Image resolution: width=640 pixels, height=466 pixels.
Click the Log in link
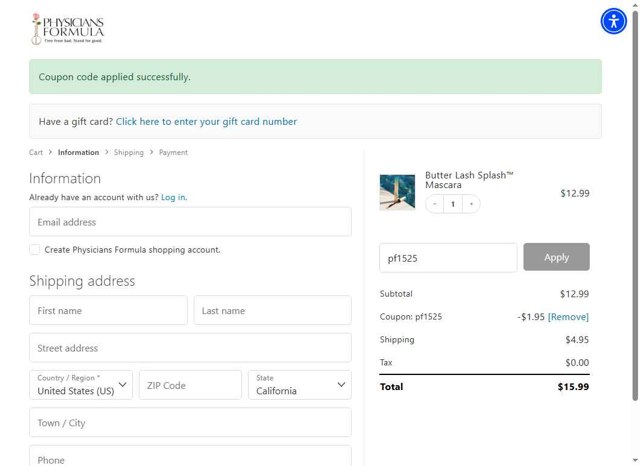click(174, 197)
